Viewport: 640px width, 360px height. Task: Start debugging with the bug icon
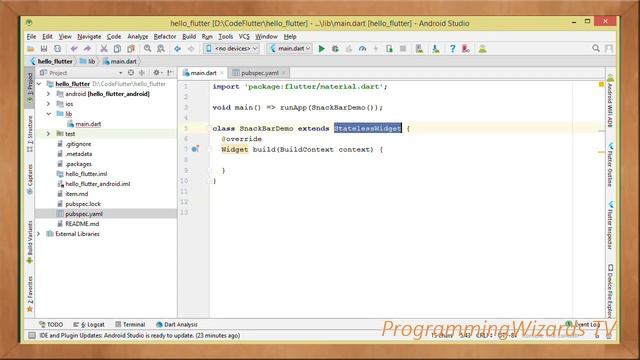coord(335,49)
